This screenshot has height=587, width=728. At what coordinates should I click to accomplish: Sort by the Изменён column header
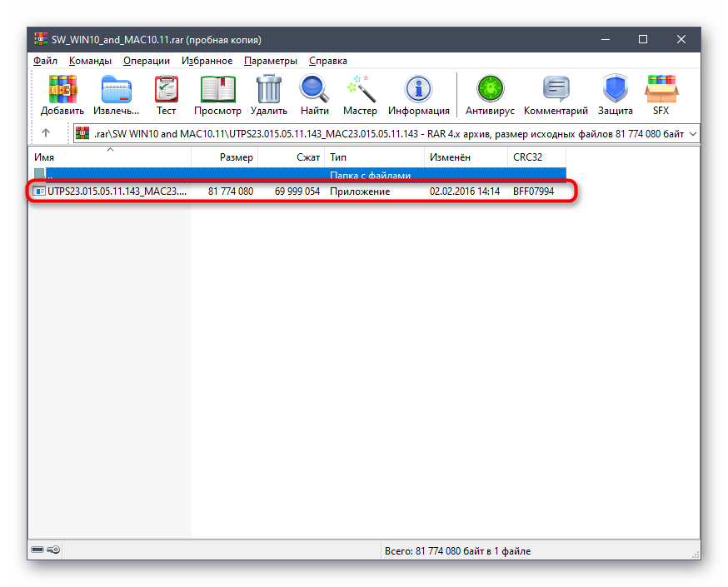coord(466,157)
